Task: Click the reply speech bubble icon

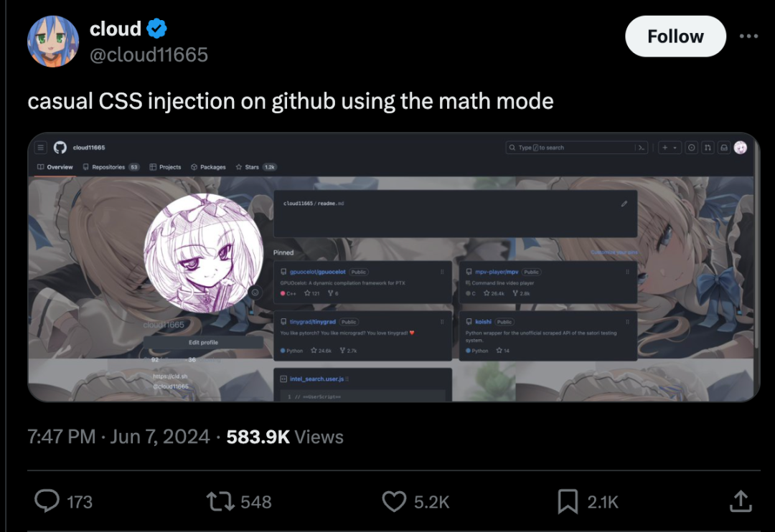Action: (47, 501)
